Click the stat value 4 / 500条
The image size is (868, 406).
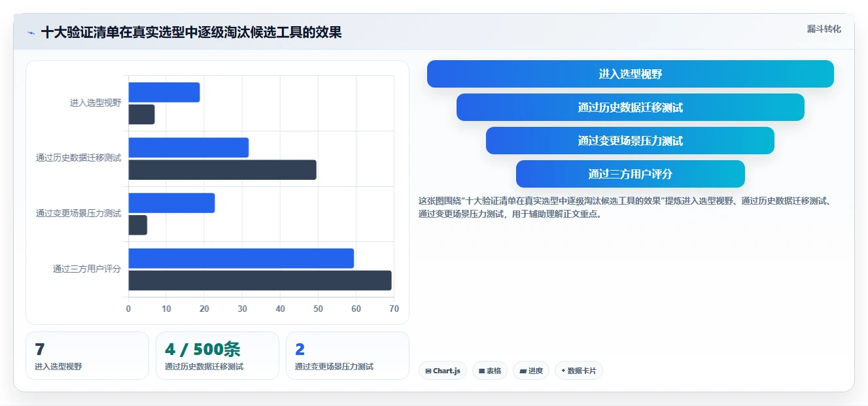point(203,350)
